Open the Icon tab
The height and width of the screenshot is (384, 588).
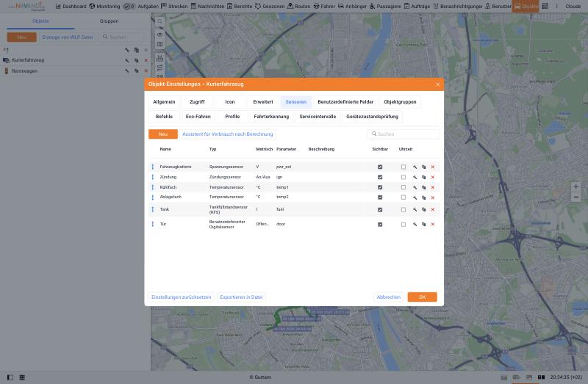click(x=230, y=102)
